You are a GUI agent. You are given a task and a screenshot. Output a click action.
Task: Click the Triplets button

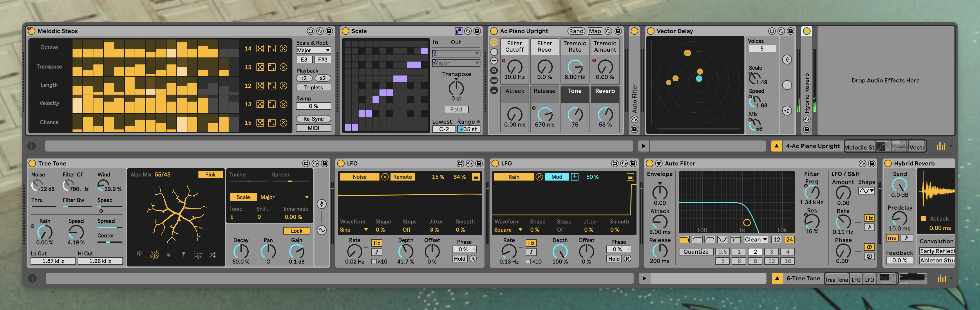click(314, 88)
